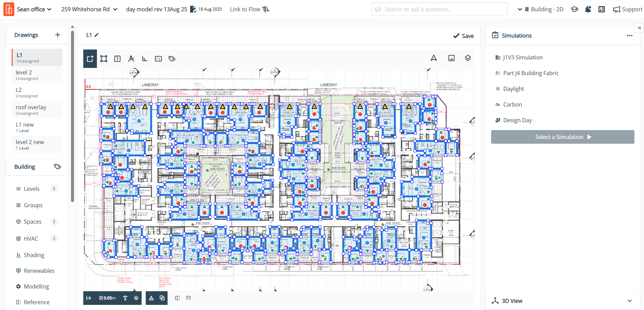Open the calculator icon in header
Image resolution: width=644 pixels, height=310 pixels.
tap(601, 9)
